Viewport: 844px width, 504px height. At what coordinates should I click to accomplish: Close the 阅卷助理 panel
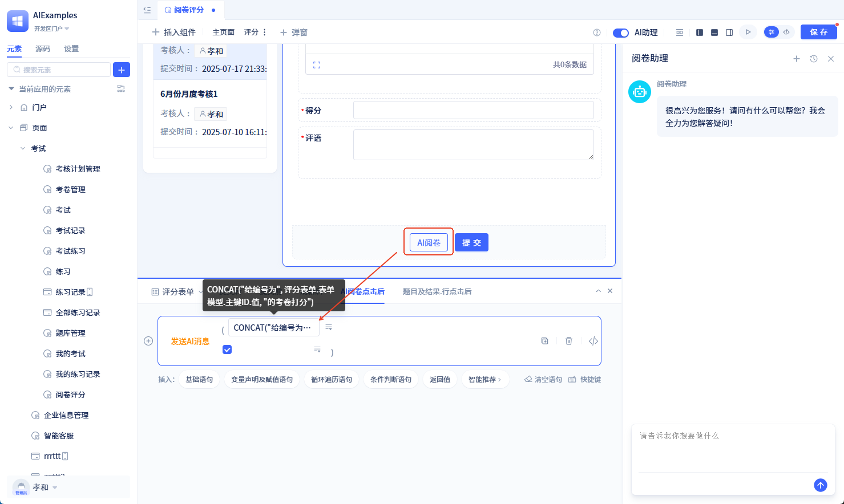click(831, 59)
